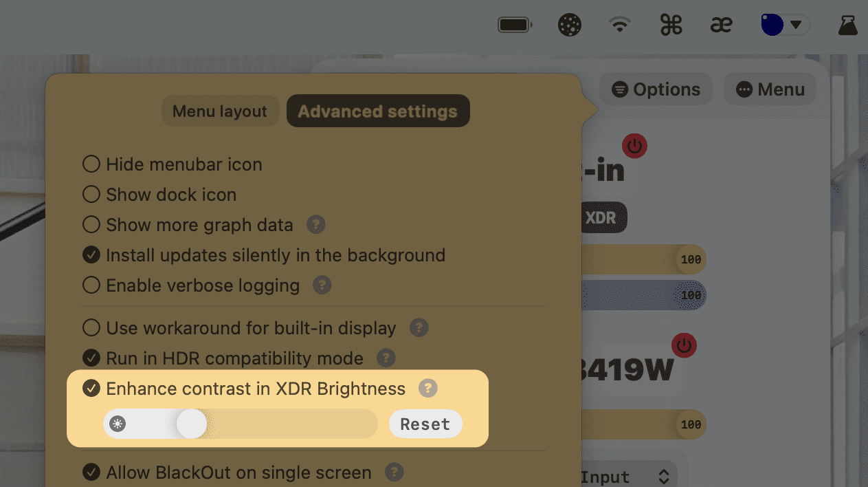Switch to Menu layout tab
The height and width of the screenshot is (487, 868).
[x=220, y=111]
